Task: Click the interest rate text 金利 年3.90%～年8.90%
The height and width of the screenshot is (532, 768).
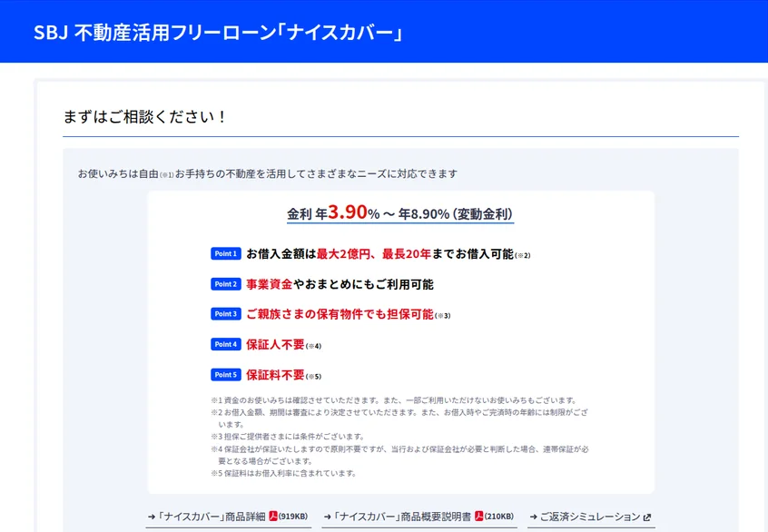Action: 400,213
